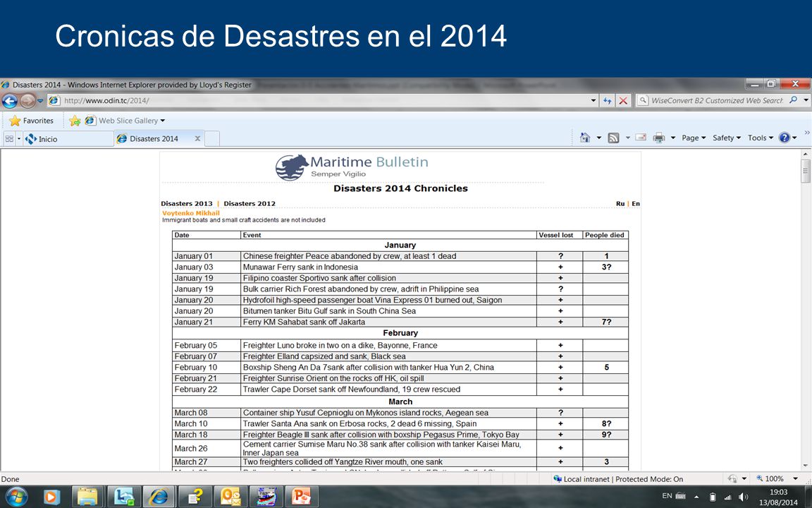Click the Local intranet security zone status
Viewport: 812px width, 508px height.
click(618, 479)
